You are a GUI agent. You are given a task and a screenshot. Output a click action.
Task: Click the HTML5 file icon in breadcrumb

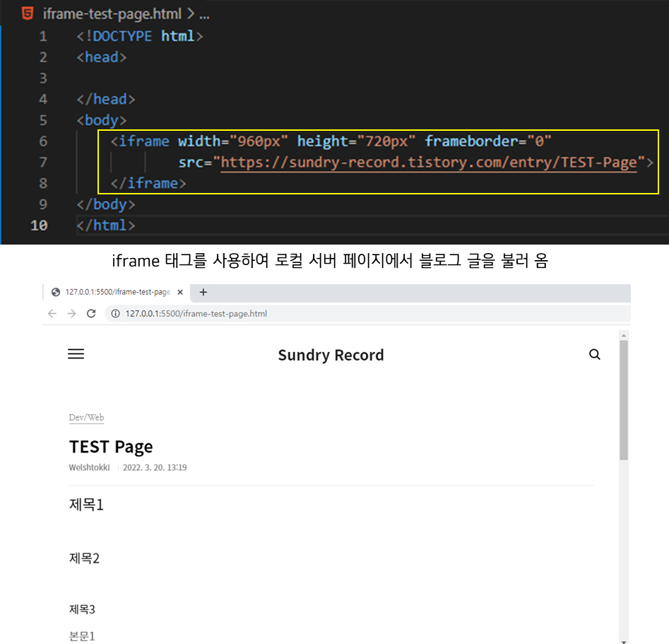point(28,13)
